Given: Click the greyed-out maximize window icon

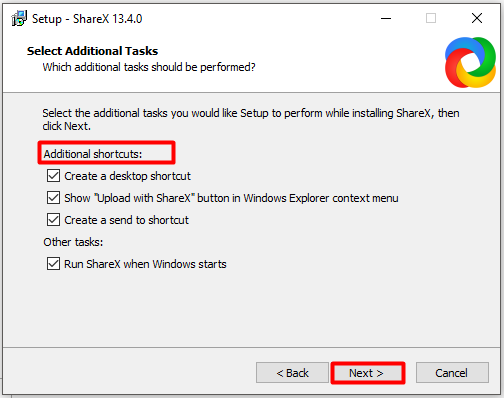Looking at the screenshot, I should [x=431, y=18].
